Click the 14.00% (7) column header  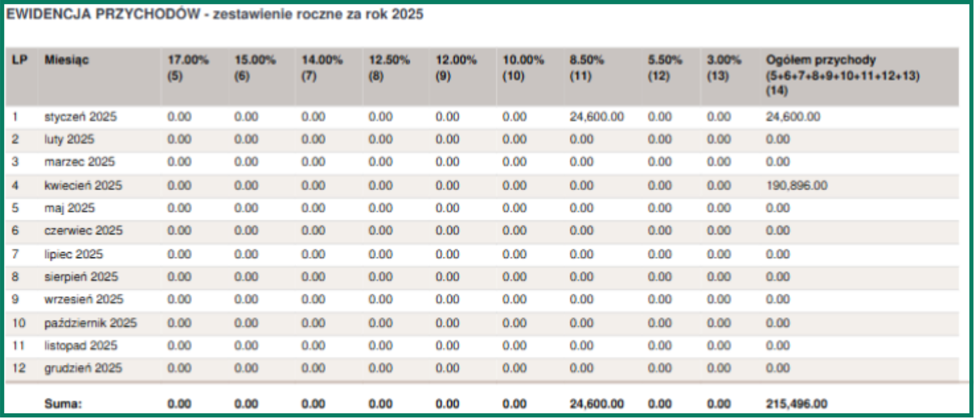tap(322, 68)
